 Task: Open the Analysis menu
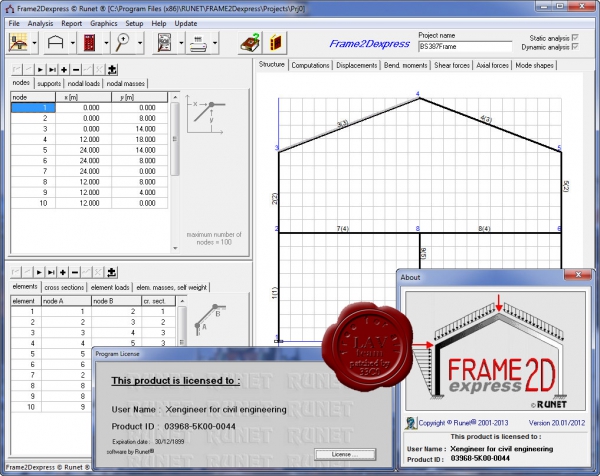point(40,23)
